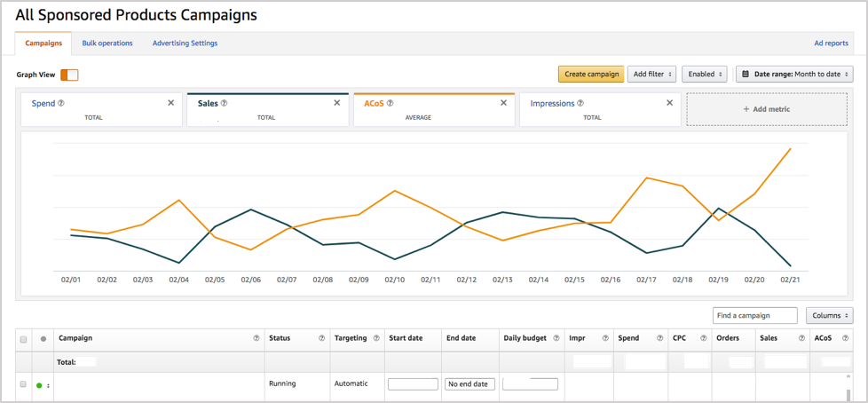The height and width of the screenshot is (403, 868).
Task: Remove the Sales metric card
Action: click(x=337, y=103)
